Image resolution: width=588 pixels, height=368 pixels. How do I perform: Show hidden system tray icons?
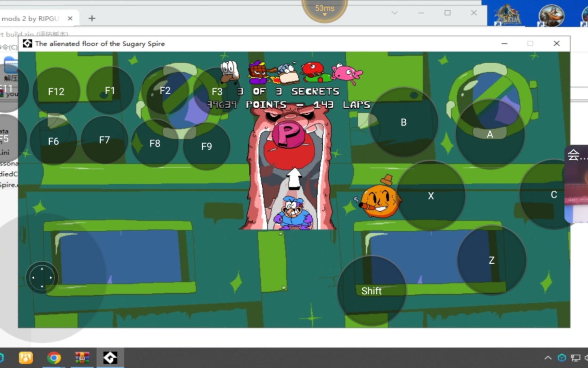(548, 358)
